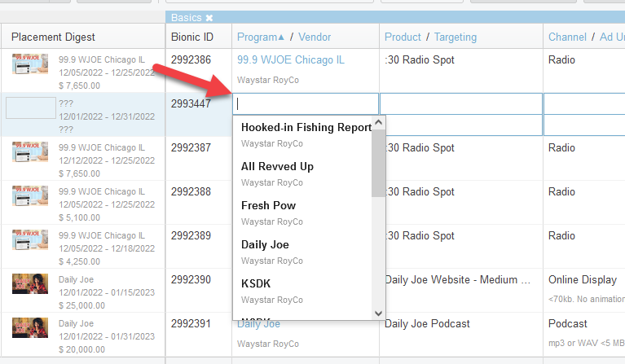The image size is (625, 364).
Task: Click the Channel column header link
Action: [x=567, y=37]
